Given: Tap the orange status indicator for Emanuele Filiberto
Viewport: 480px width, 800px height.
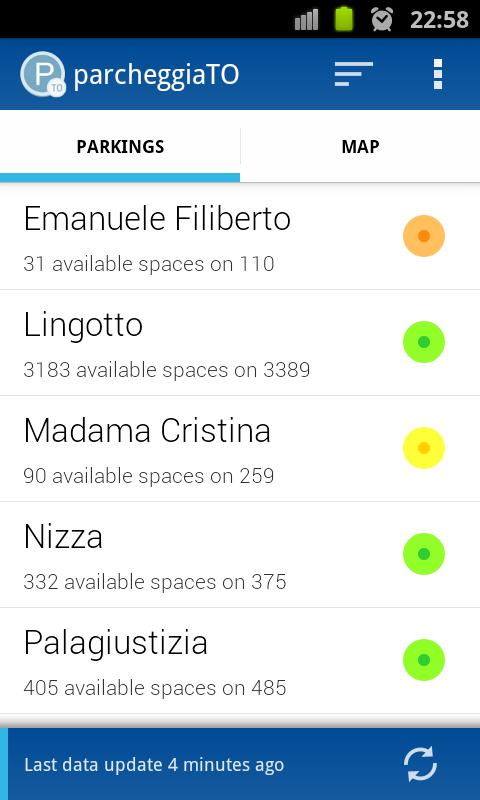Looking at the screenshot, I should 424,236.
